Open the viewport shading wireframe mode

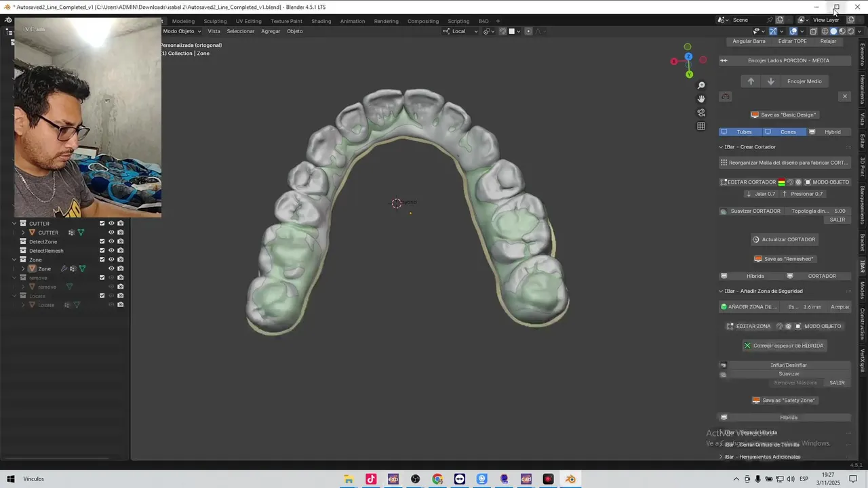click(x=825, y=31)
